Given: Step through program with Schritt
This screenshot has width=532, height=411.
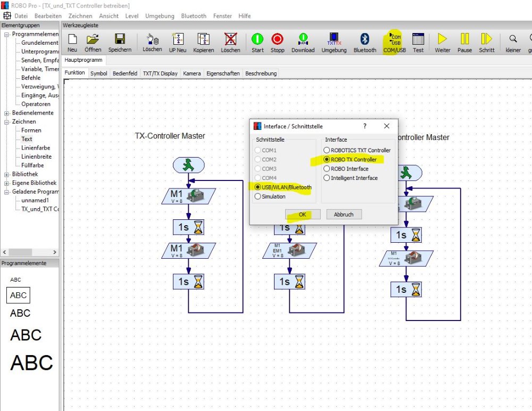Looking at the screenshot, I should [x=487, y=43].
